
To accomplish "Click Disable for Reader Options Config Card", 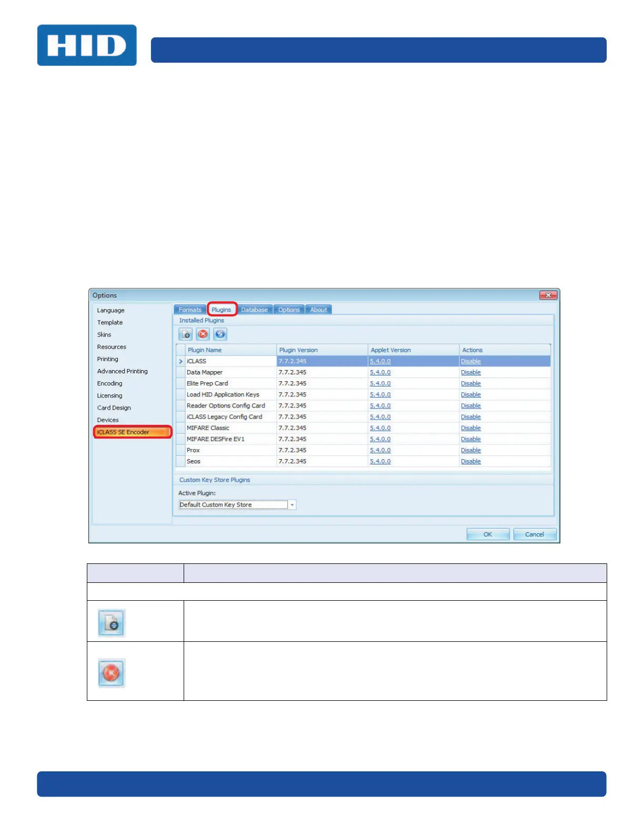I will coord(471,406).
